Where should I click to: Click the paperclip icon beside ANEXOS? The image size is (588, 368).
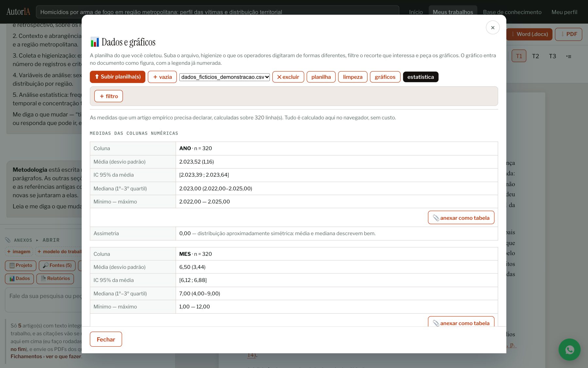(x=8, y=240)
